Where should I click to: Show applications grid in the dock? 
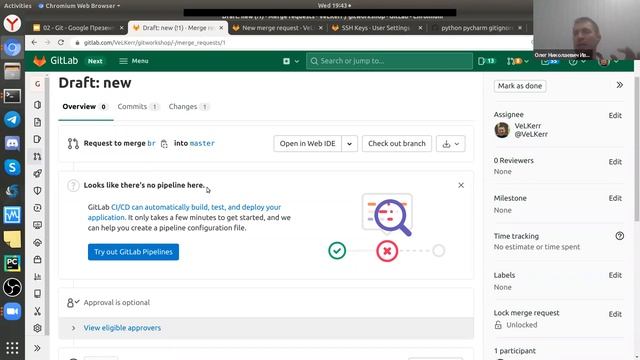[x=12, y=348]
